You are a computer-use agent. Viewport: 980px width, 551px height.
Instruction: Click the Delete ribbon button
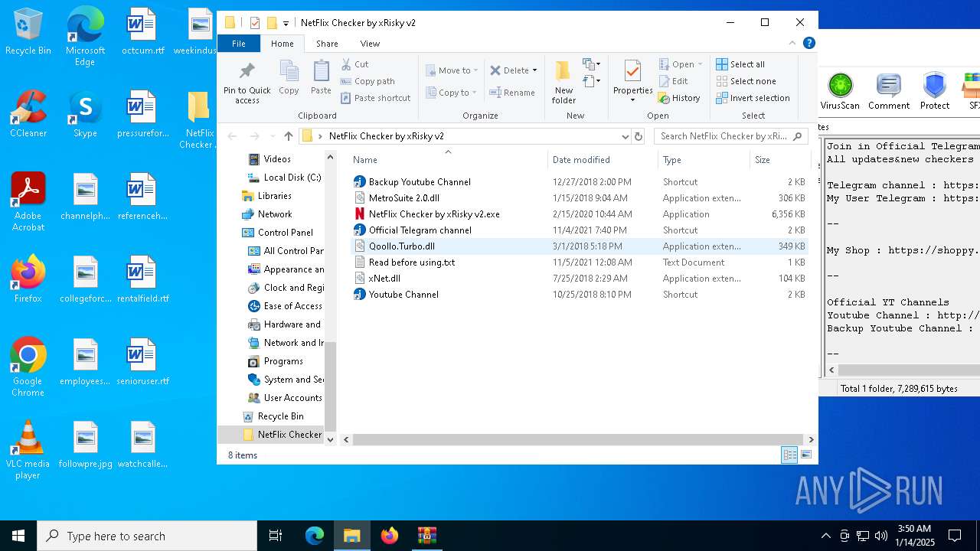[x=509, y=70]
